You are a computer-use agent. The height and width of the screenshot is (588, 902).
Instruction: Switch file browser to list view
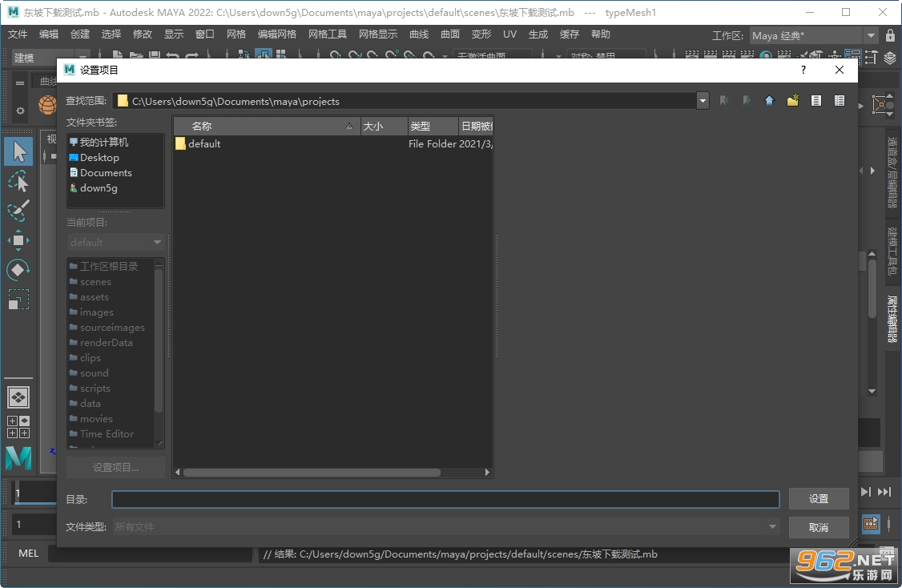pyautogui.click(x=815, y=101)
